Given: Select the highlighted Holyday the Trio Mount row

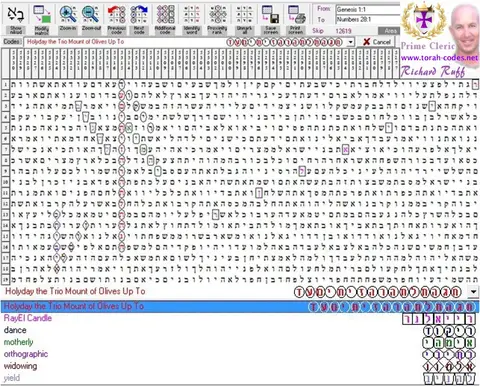Looking at the screenshot, I should point(240,306).
